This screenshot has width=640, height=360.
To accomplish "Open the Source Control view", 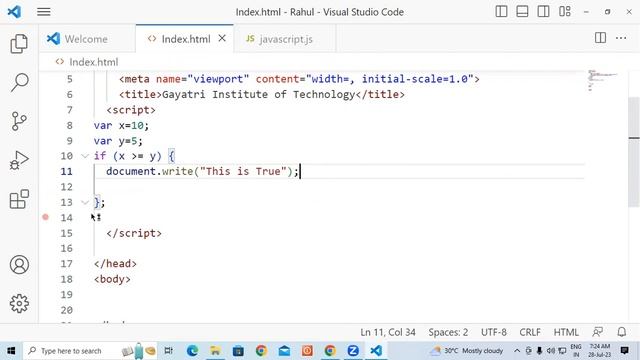I will click(19, 121).
